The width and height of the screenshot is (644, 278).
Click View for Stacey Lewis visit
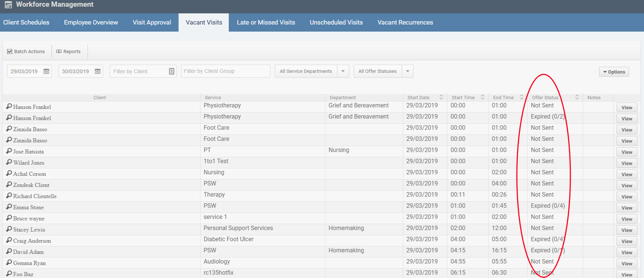[x=627, y=230]
